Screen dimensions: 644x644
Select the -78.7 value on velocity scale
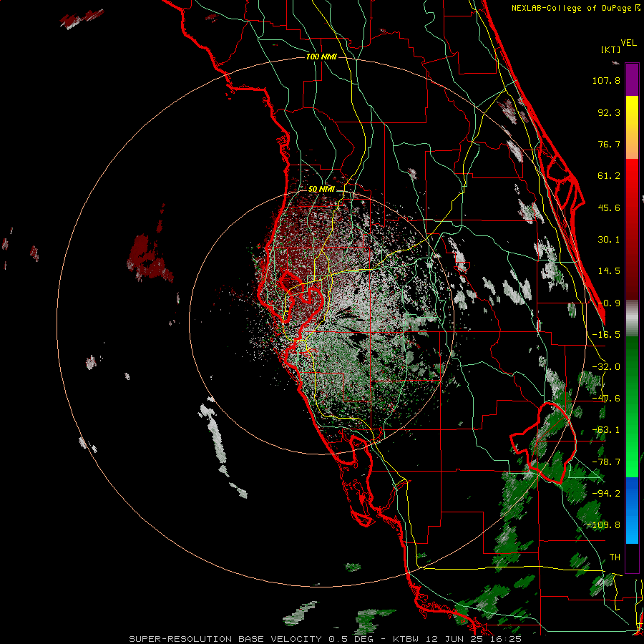pos(606,462)
